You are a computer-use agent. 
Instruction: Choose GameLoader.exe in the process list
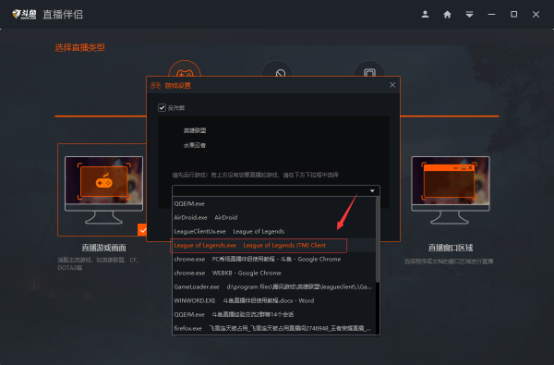tap(274, 287)
